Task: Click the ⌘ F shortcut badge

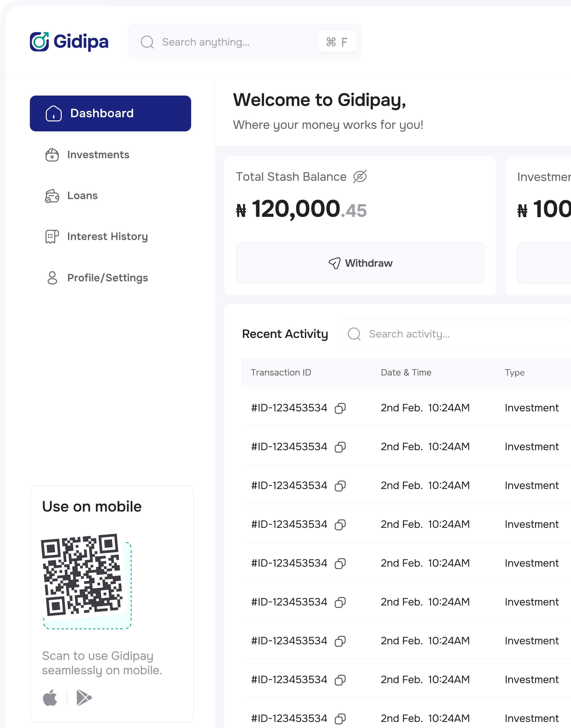Action: click(x=337, y=42)
